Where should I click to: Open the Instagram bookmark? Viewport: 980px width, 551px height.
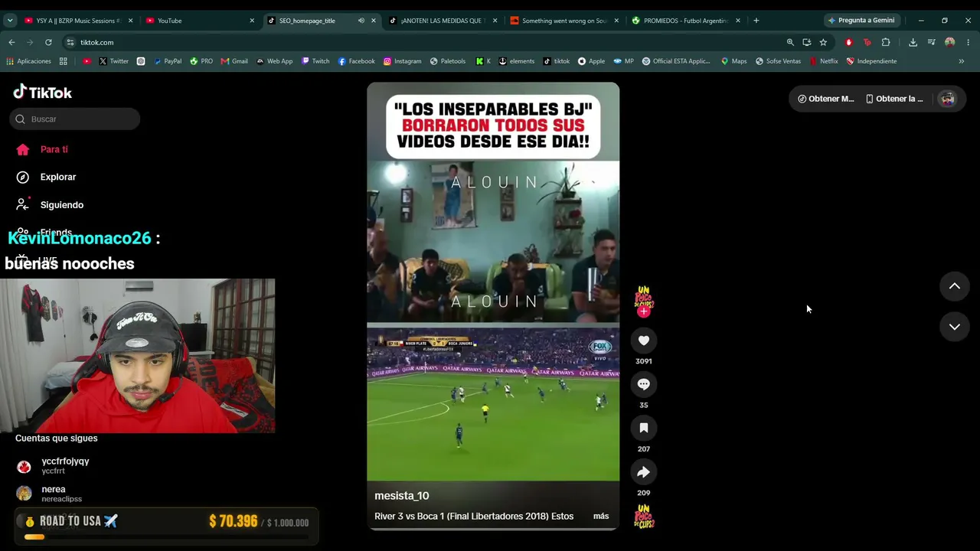(402, 61)
